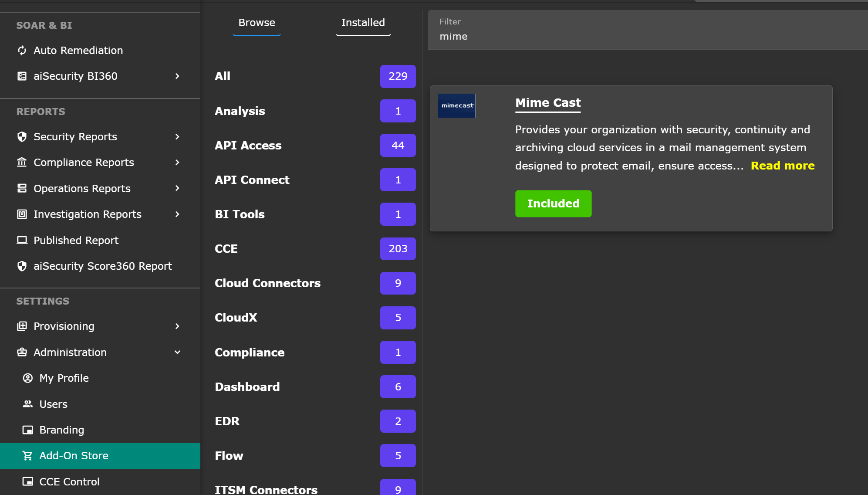The image size is (868, 495).
Task: Select the Browse tab
Action: 257,23
